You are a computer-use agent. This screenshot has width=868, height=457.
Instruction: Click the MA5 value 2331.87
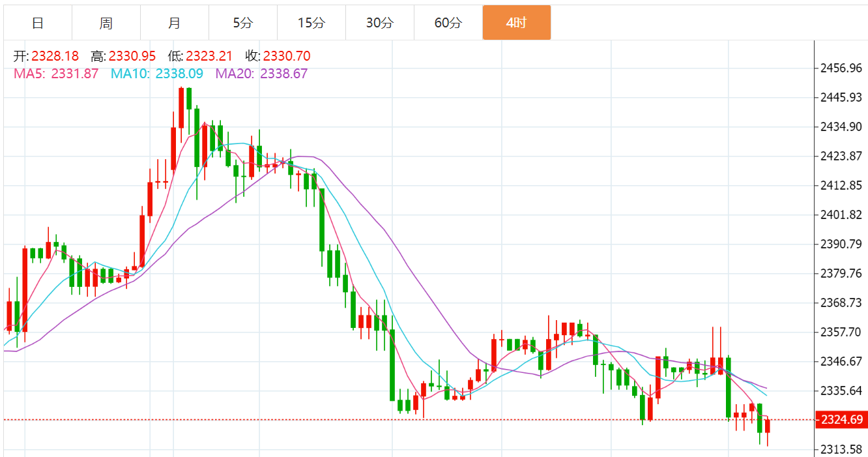(75, 74)
